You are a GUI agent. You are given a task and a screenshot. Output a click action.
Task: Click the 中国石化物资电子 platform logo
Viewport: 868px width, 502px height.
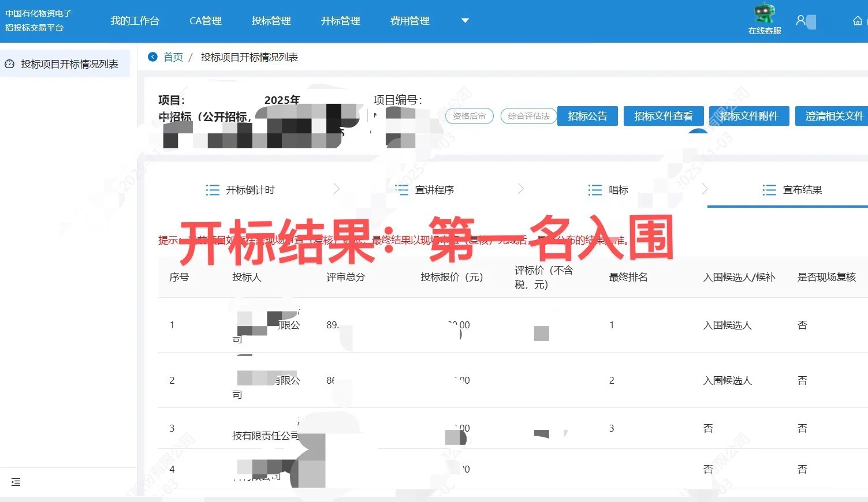coord(39,20)
